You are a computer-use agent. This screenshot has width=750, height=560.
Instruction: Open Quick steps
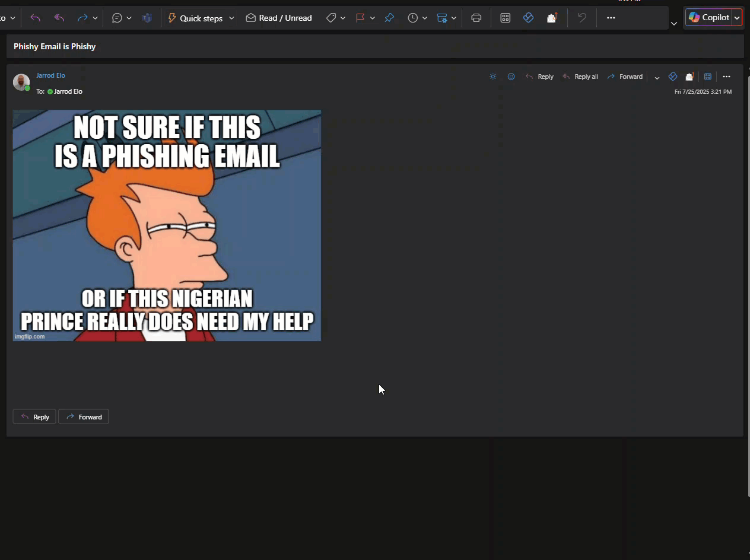(195, 18)
